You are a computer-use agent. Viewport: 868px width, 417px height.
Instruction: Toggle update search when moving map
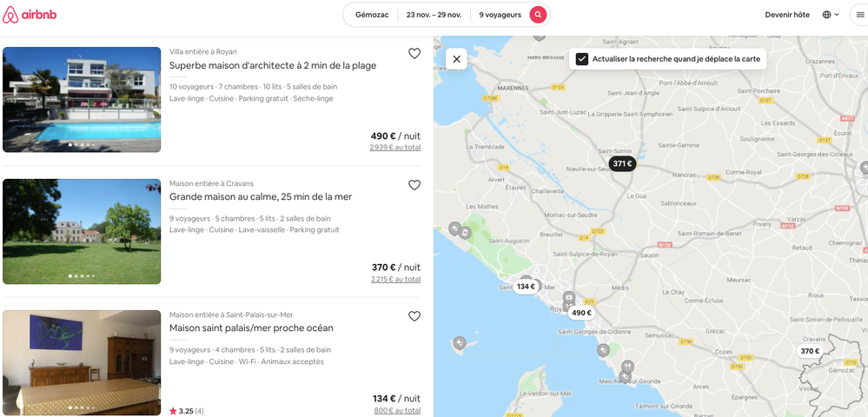coord(582,59)
